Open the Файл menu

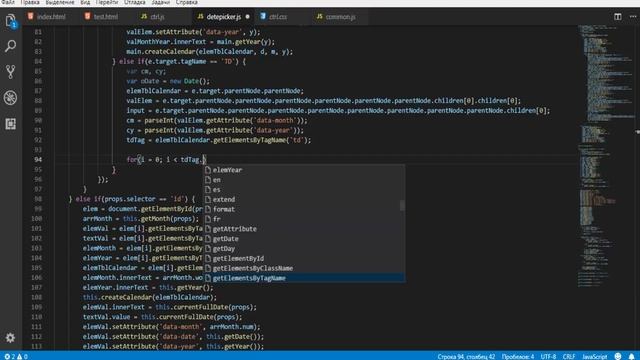click(x=7, y=2)
